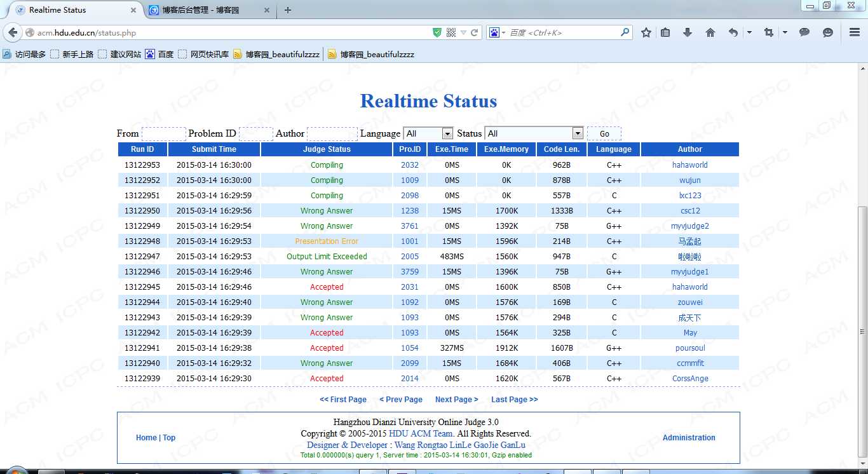Open problem 3761 link
This screenshot has width=868, height=474.
410,226
